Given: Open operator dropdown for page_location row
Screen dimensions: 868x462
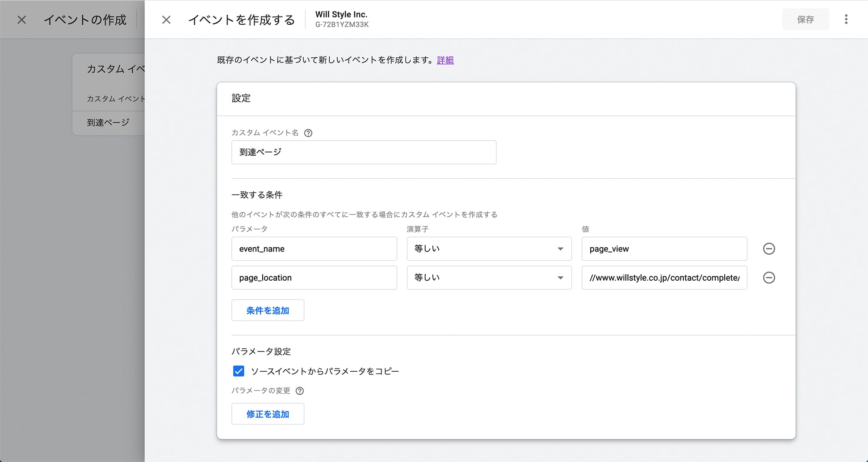Looking at the screenshot, I should (x=489, y=278).
